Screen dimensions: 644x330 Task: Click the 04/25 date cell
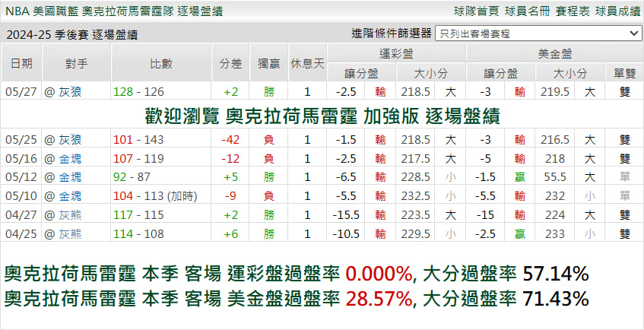click(23, 234)
